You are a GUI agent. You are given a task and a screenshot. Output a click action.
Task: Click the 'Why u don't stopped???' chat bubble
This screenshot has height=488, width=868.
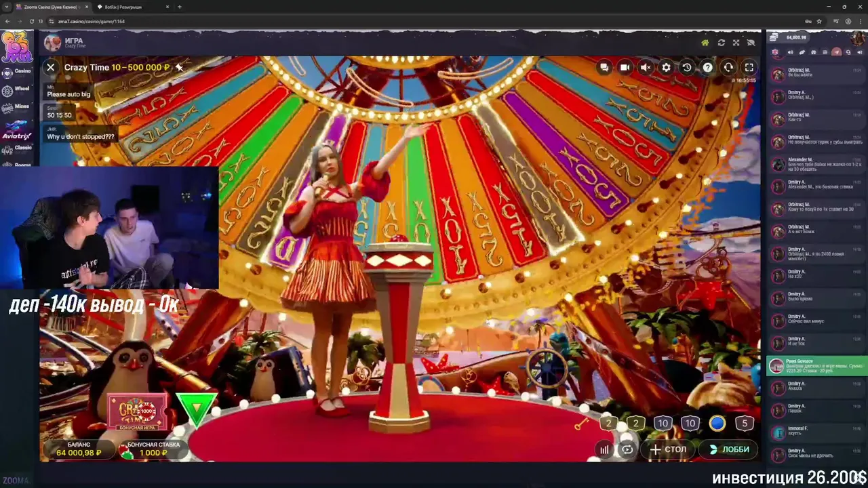[x=81, y=134]
